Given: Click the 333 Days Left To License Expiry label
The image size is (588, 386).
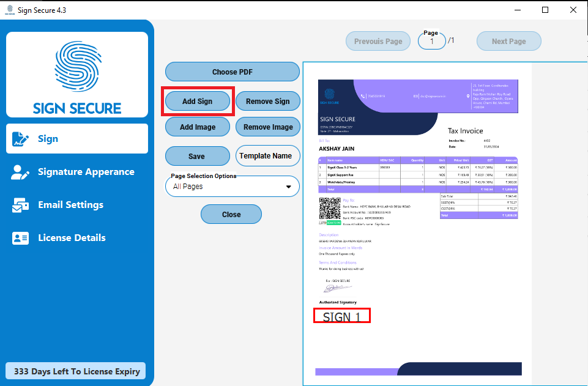Looking at the screenshot, I should pos(76,371).
